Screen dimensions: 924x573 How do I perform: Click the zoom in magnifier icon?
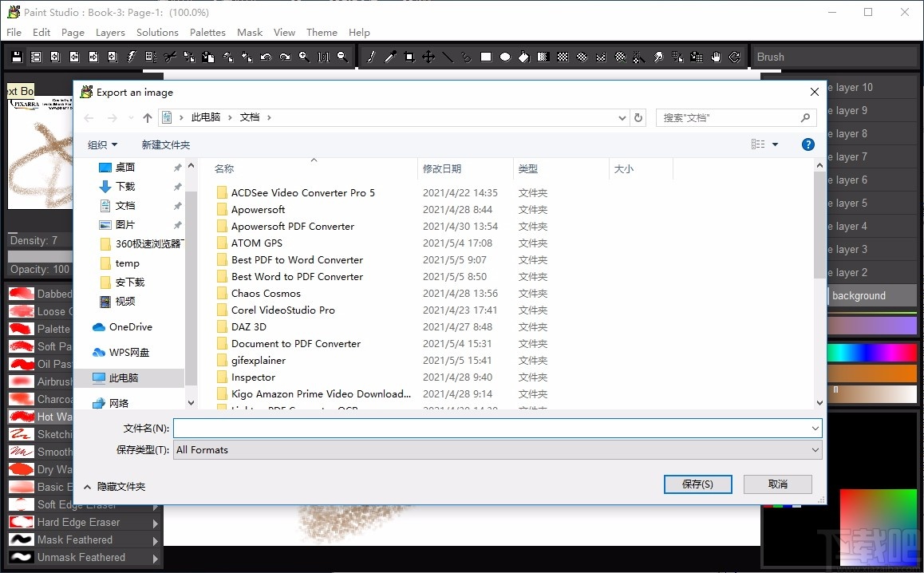304,57
